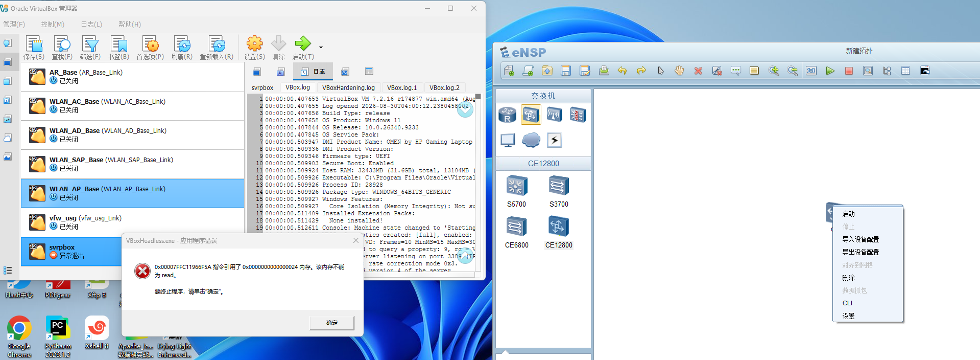Click the red X delete tool in eNSP
The height and width of the screenshot is (360, 980).
(698, 71)
